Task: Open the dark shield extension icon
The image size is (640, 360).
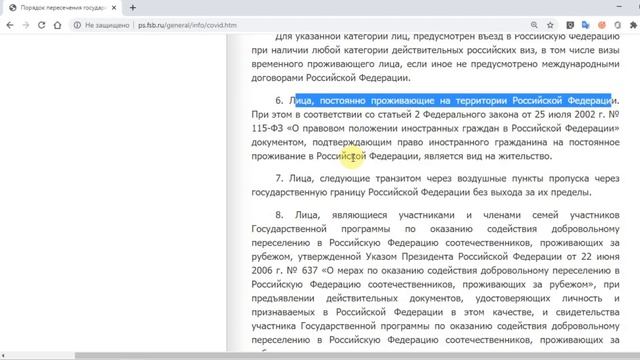Action: (570, 25)
